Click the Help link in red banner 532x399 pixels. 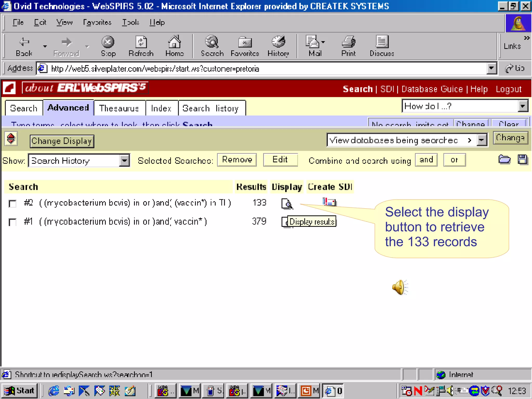[479, 89]
